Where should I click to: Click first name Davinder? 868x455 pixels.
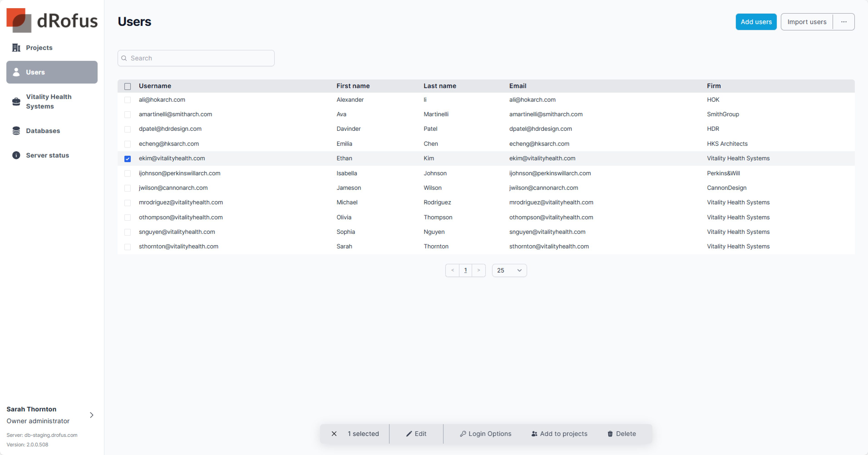pos(348,129)
